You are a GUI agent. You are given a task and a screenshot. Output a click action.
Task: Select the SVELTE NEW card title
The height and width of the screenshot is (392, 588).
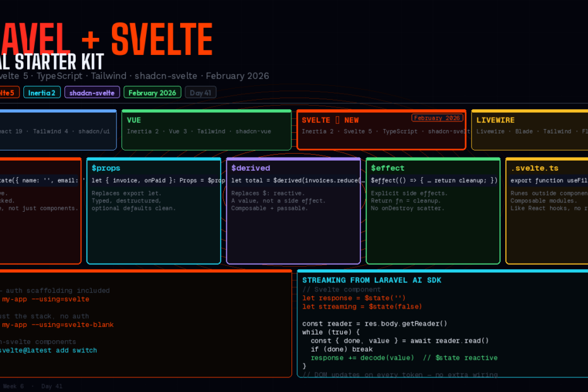click(330, 120)
